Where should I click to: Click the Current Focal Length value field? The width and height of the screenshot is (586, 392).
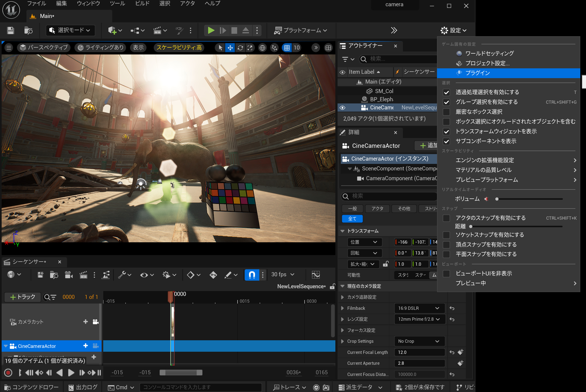(419, 352)
